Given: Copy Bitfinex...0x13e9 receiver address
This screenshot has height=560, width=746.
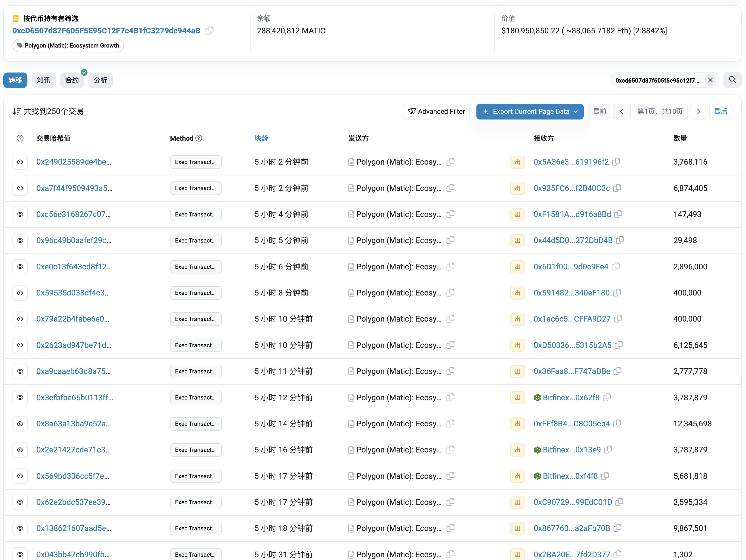Looking at the screenshot, I should (608, 450).
